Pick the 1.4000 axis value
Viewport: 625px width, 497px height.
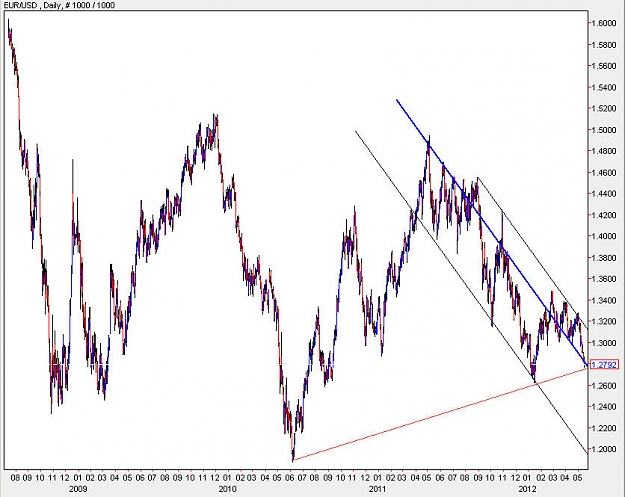(604, 236)
